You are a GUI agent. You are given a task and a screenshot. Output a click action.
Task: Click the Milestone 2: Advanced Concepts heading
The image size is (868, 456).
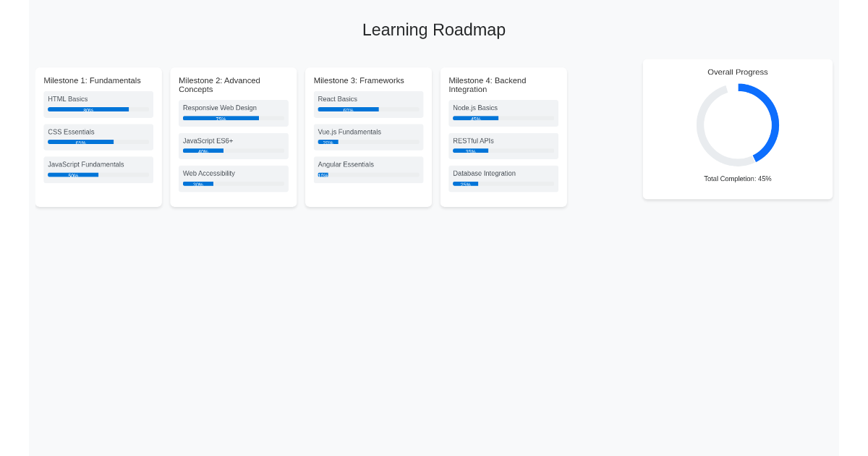218,85
